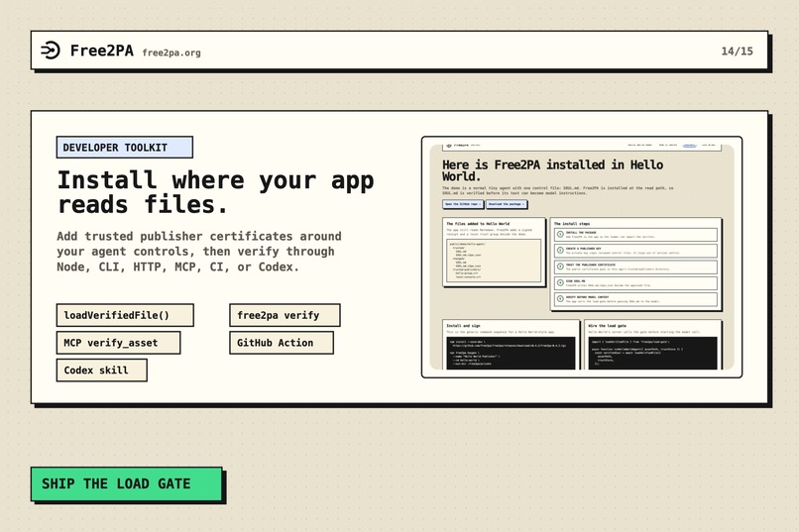Viewport: 799px width, 532px height.
Task: Click step 3 numbered circle icon
Action: pyautogui.click(x=560, y=266)
